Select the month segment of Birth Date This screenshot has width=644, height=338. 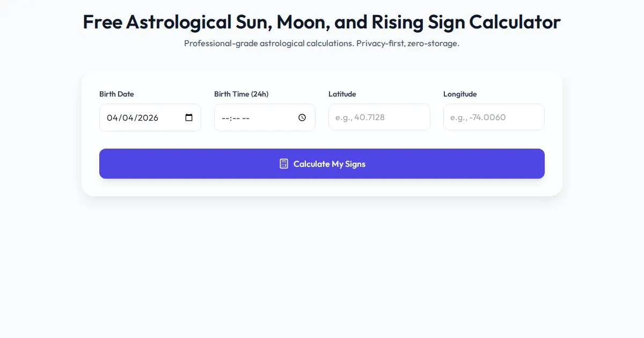pyautogui.click(x=112, y=117)
